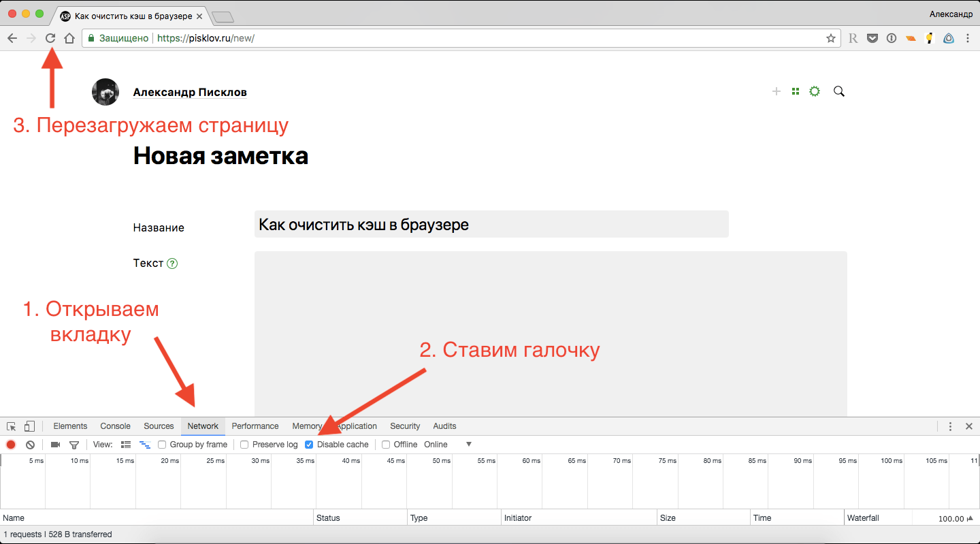Enable the Preserve log checkbox
Image resolution: width=980 pixels, height=544 pixels.
[244, 445]
